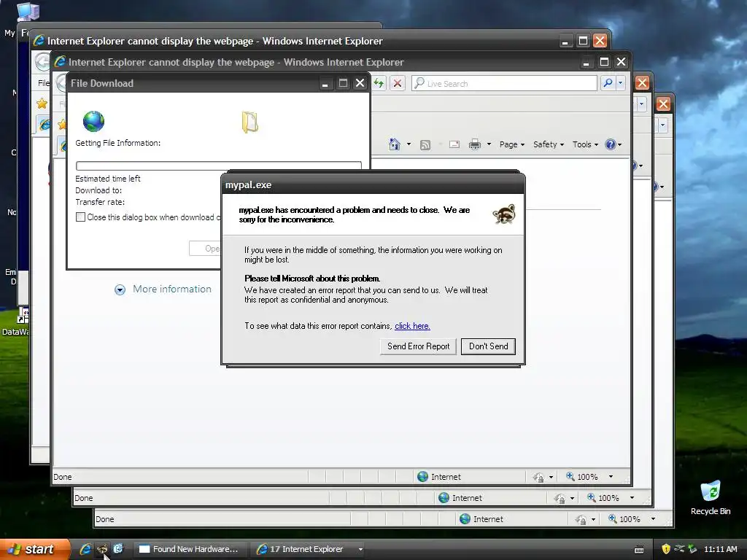
Task: Open the Recycle Bin desktop icon
Action: tap(711, 498)
